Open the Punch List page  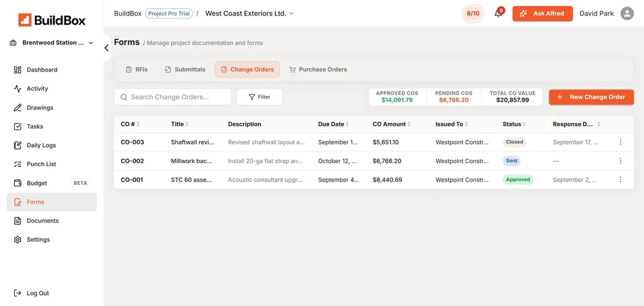pyautogui.click(x=52, y=164)
